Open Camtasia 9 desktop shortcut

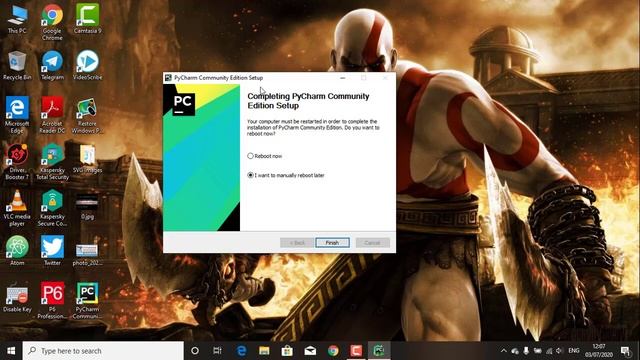(x=87, y=18)
